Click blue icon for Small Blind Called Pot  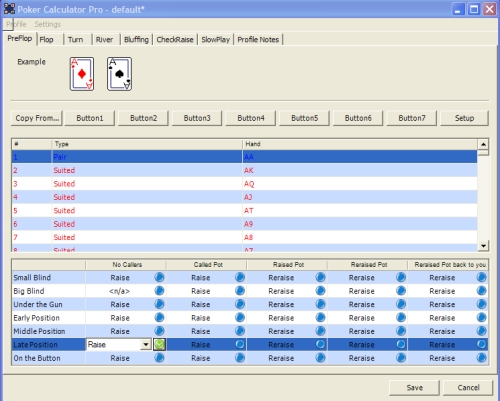(x=240, y=277)
